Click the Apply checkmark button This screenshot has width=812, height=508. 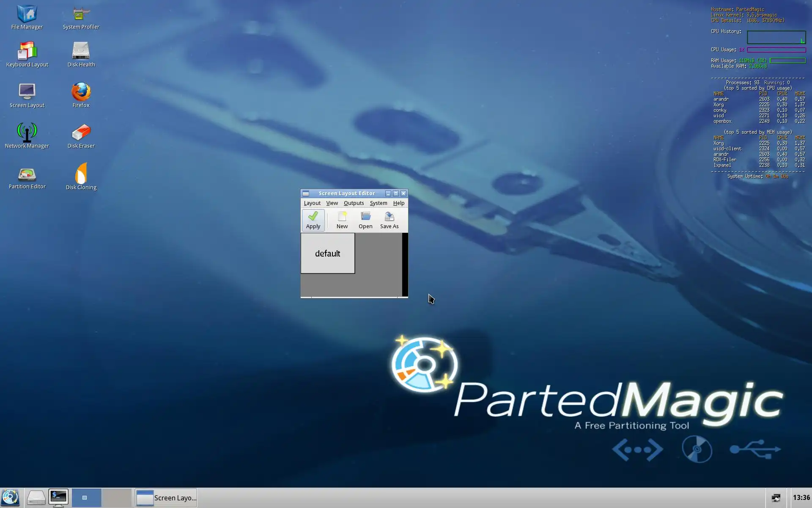(313, 220)
